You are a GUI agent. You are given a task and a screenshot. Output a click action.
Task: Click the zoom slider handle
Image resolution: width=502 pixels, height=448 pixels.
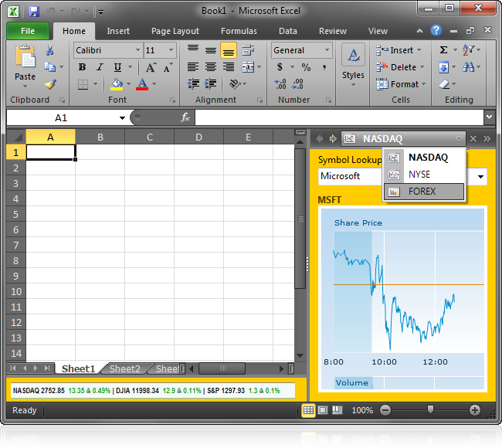(x=431, y=409)
